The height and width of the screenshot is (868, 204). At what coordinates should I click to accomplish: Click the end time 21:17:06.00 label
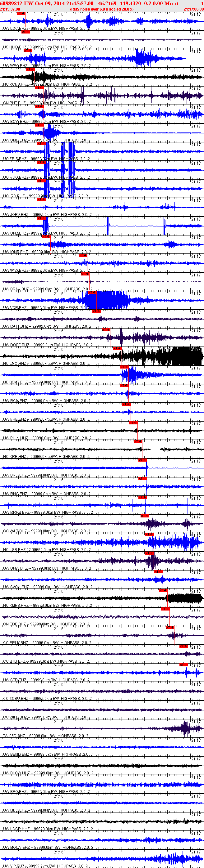(x=193, y=9)
